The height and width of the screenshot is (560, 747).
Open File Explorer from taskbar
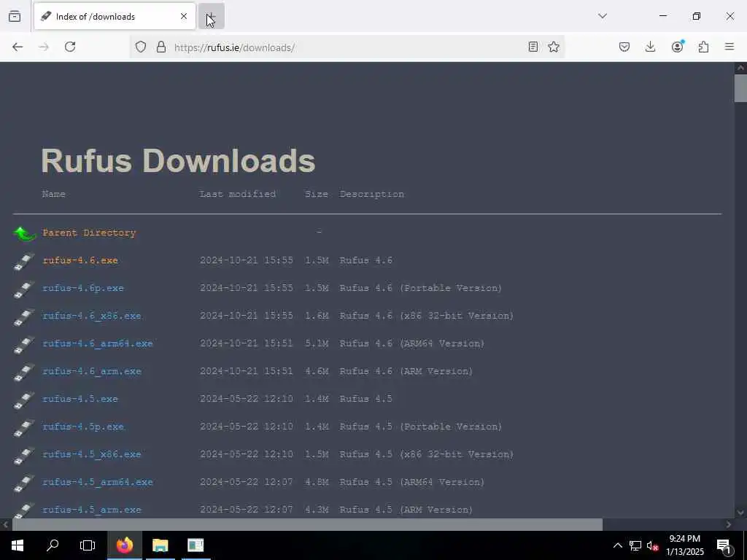pos(160,545)
